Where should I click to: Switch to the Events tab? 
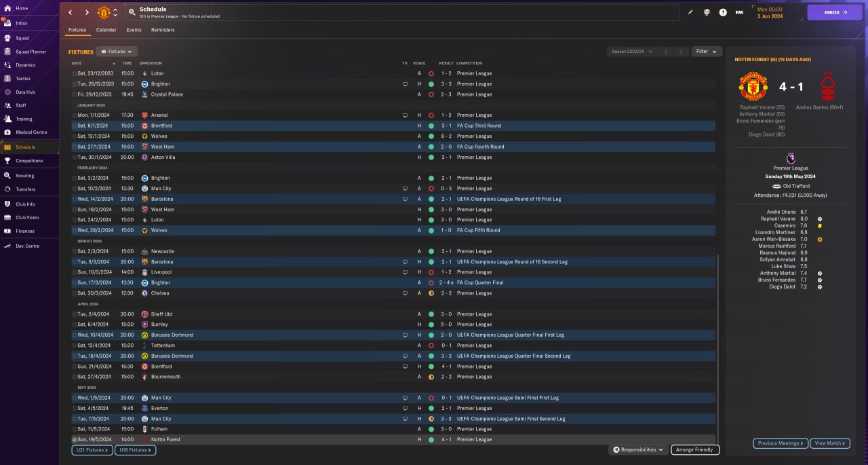pyautogui.click(x=134, y=30)
